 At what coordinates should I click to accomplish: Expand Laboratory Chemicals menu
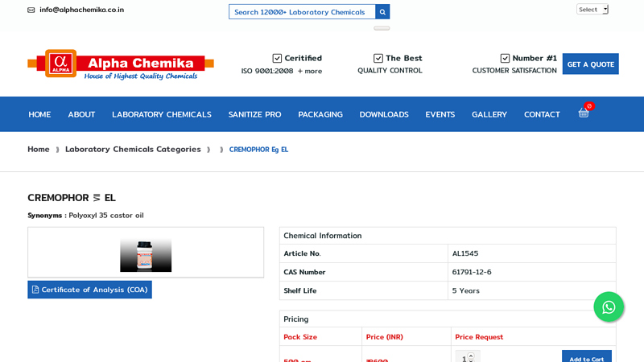pyautogui.click(x=161, y=114)
